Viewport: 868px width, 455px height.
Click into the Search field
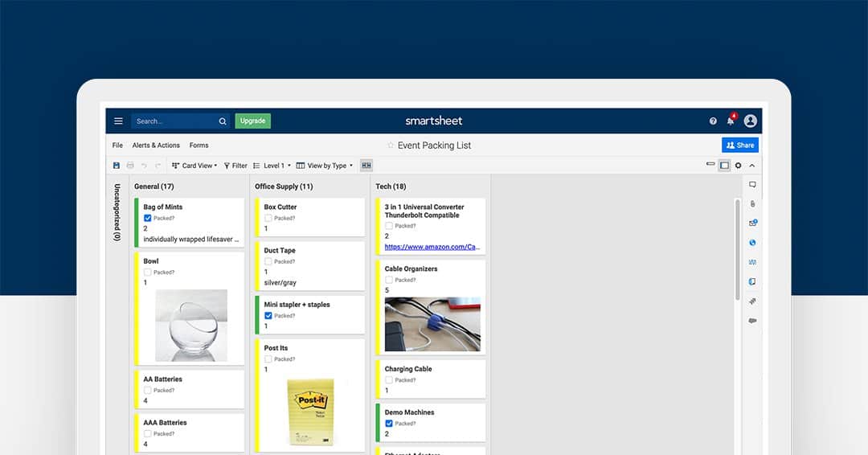[174, 121]
